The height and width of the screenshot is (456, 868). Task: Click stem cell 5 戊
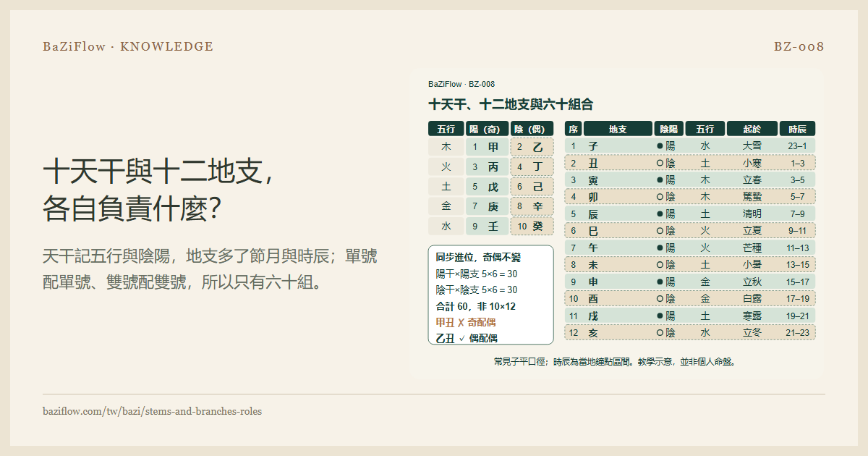[487, 186]
